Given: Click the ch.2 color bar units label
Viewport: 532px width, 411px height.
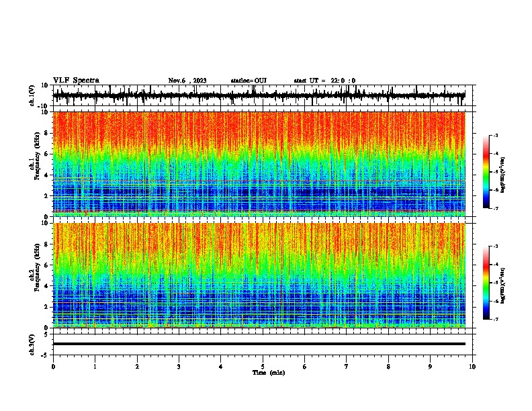Looking at the screenshot, I should tap(503, 285).
